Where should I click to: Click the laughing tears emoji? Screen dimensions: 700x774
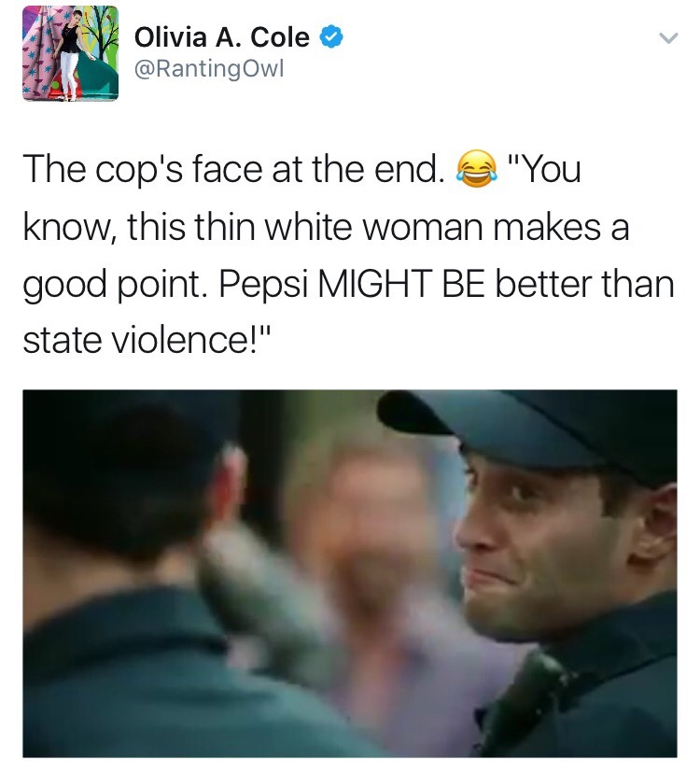coord(477,168)
